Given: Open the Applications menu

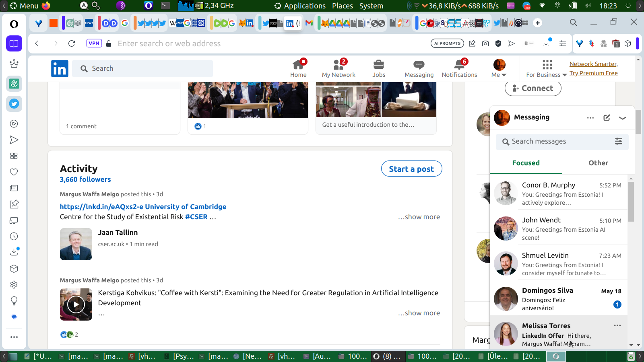Looking at the screenshot, I should tap(300, 6).
